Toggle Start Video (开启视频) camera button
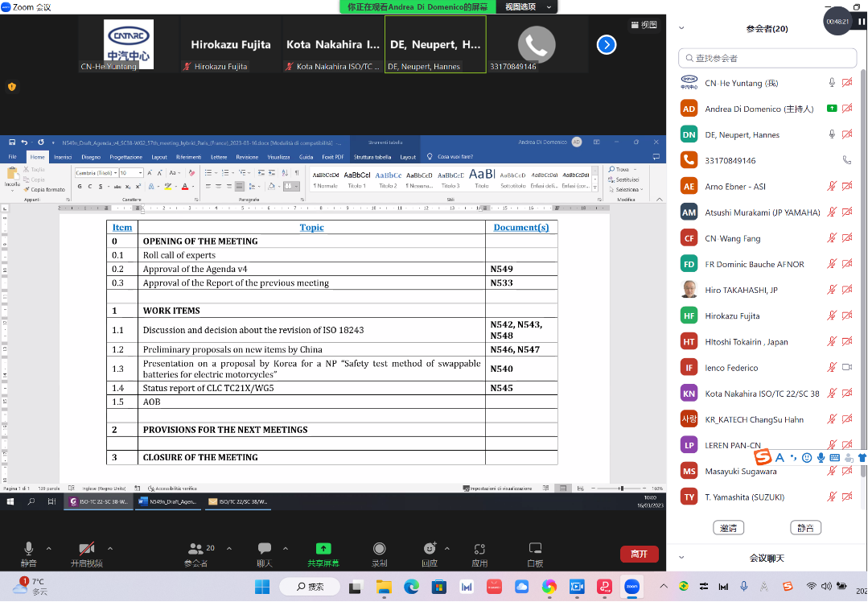Viewport: 868px width, 602px height. (x=86, y=550)
